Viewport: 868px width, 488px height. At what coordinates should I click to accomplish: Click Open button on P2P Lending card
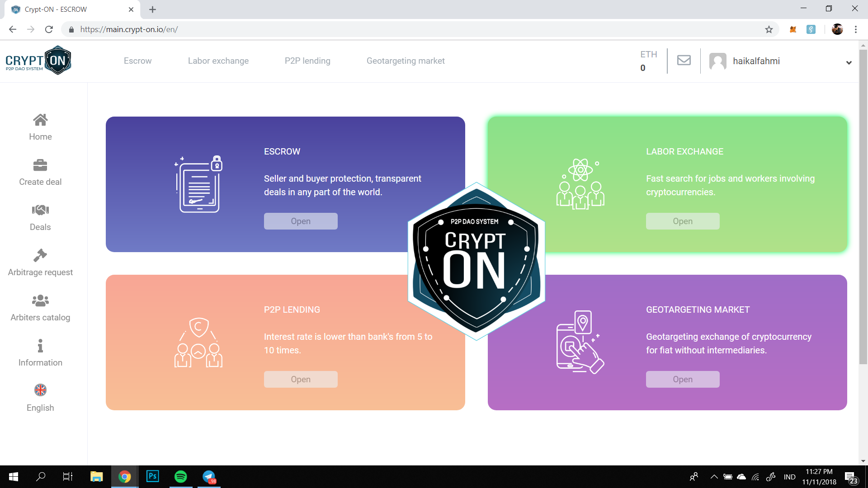pyautogui.click(x=301, y=379)
